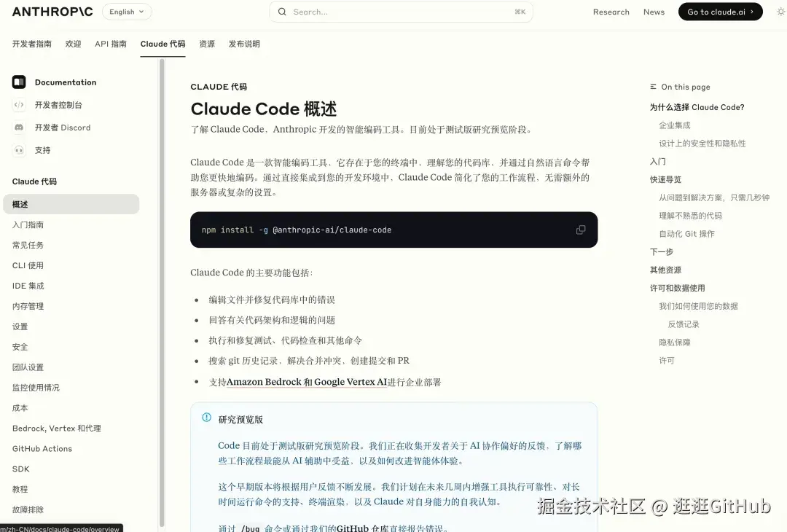Open the Research link
Screen dimensions: 787x532
[611, 12]
